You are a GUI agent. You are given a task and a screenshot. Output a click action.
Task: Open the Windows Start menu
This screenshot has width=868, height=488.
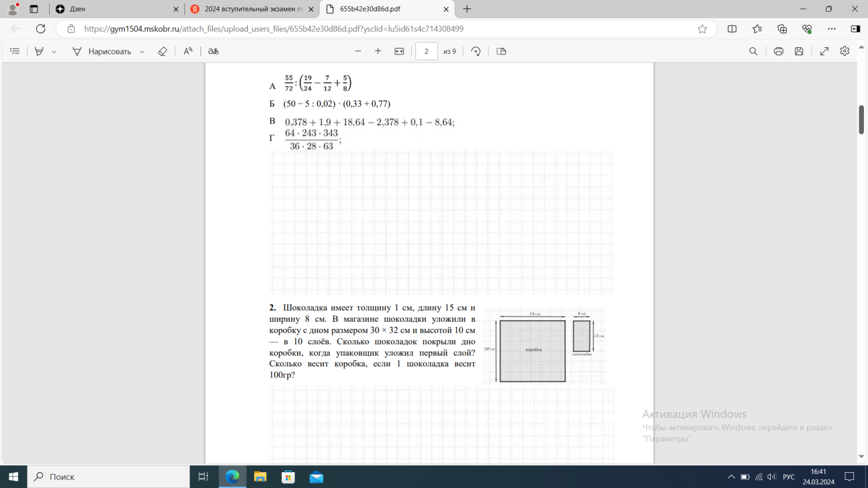pos(13,477)
